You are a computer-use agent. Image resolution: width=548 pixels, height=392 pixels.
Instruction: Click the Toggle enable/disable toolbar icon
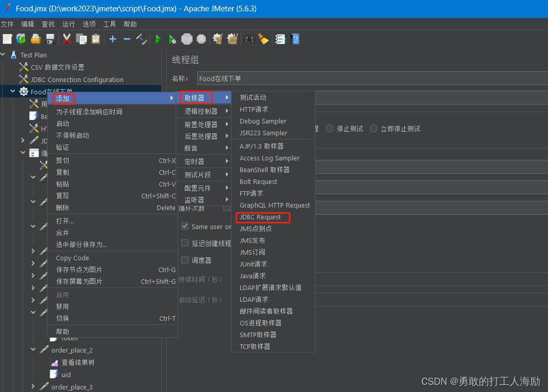(141, 39)
